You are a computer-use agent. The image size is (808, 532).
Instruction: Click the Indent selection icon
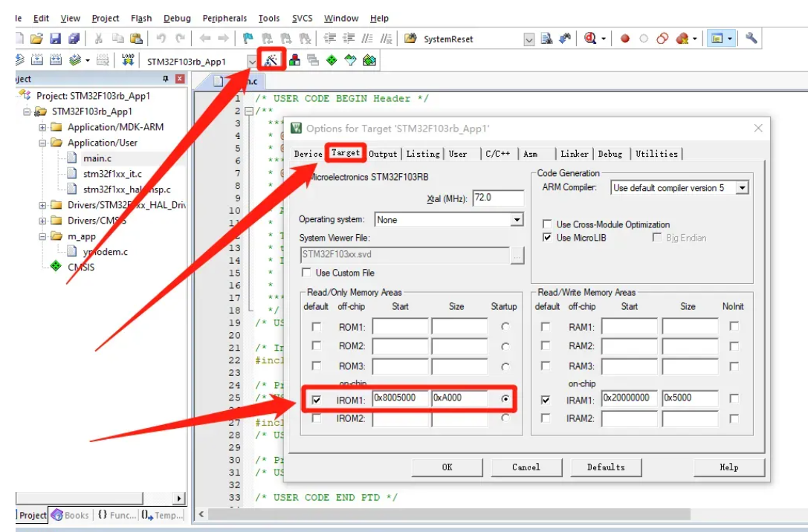[330, 39]
